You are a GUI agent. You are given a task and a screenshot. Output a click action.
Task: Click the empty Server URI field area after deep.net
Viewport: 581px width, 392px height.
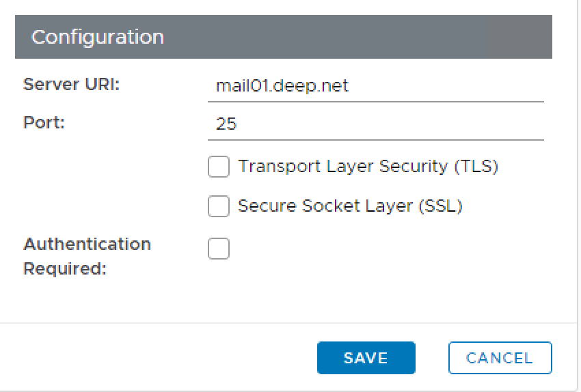pyautogui.click(x=444, y=86)
